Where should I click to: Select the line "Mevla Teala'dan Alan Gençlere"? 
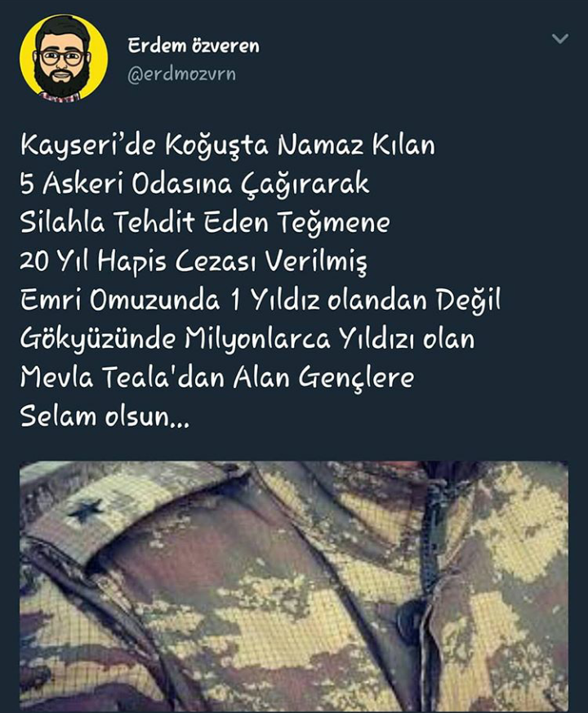217,378
